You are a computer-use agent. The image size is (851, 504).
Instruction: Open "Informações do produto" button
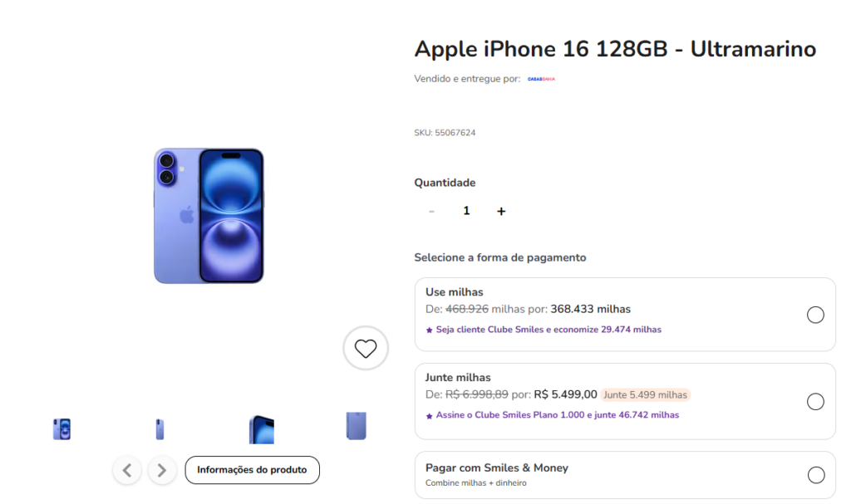pyautogui.click(x=252, y=470)
